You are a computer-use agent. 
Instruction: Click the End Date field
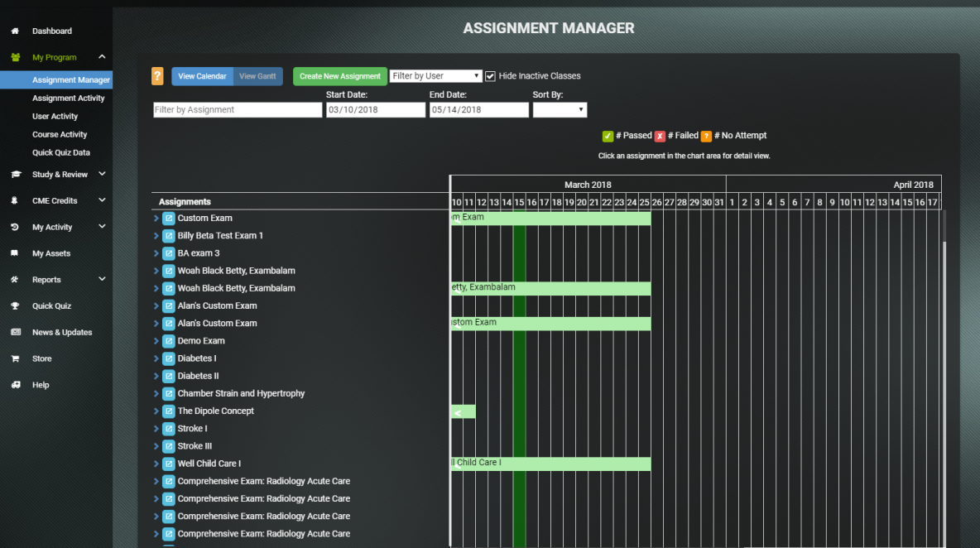[x=478, y=110]
